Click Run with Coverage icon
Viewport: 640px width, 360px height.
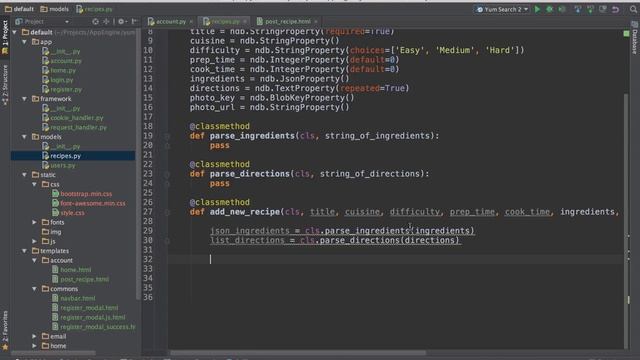point(562,9)
